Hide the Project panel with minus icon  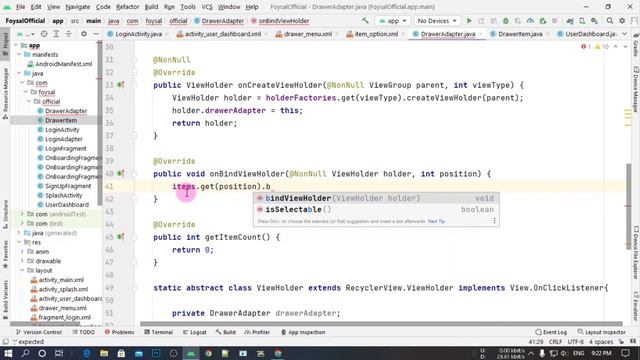(96, 34)
